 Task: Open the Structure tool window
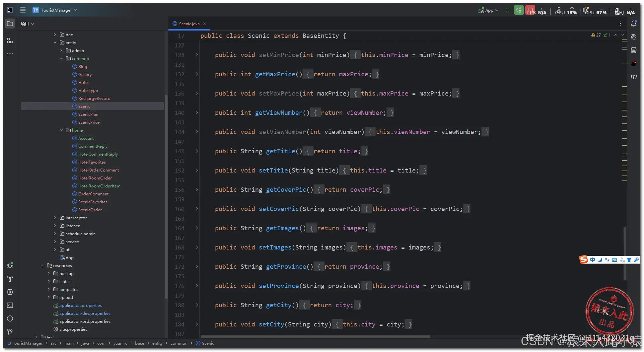(x=10, y=40)
